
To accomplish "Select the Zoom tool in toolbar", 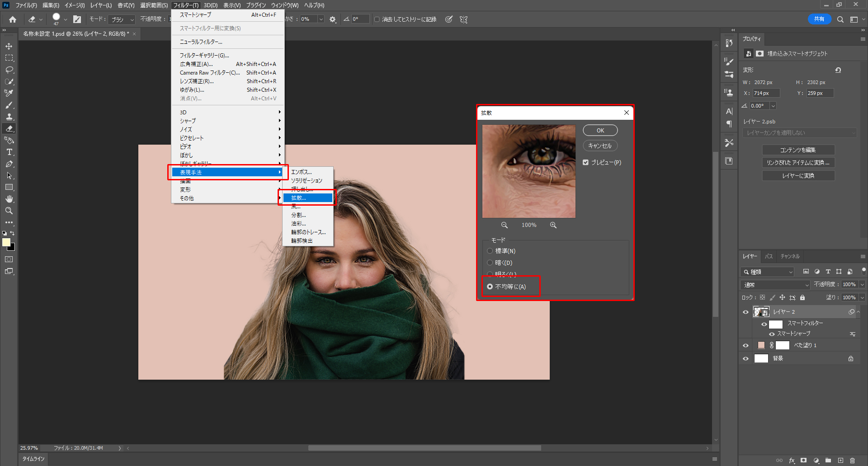I will tap(9, 211).
